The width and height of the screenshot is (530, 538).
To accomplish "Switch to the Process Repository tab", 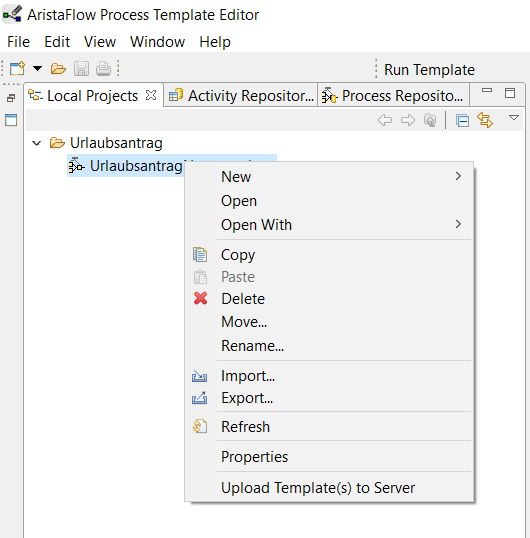I will pyautogui.click(x=393, y=96).
